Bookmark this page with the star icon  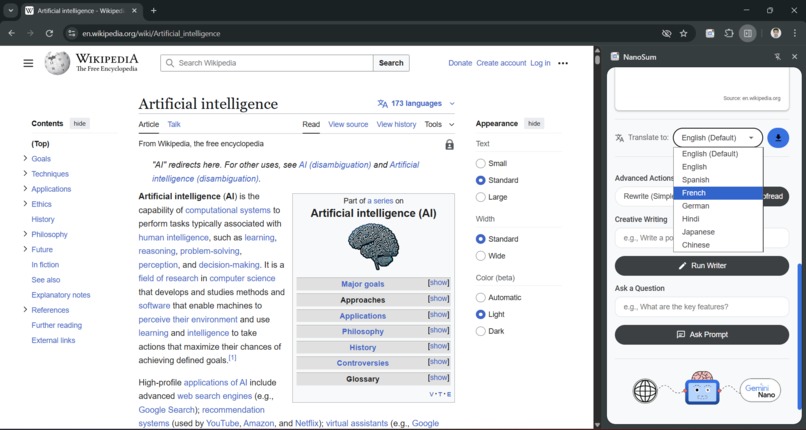point(684,33)
